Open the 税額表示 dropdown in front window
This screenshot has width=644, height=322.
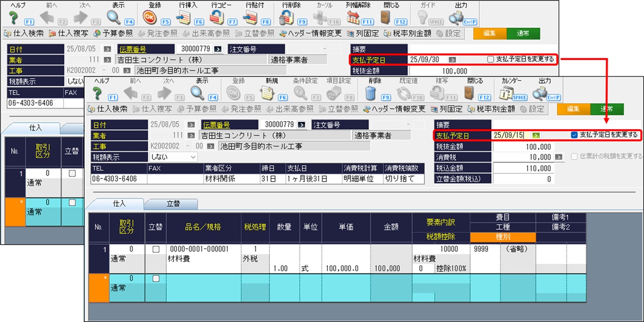172,156
